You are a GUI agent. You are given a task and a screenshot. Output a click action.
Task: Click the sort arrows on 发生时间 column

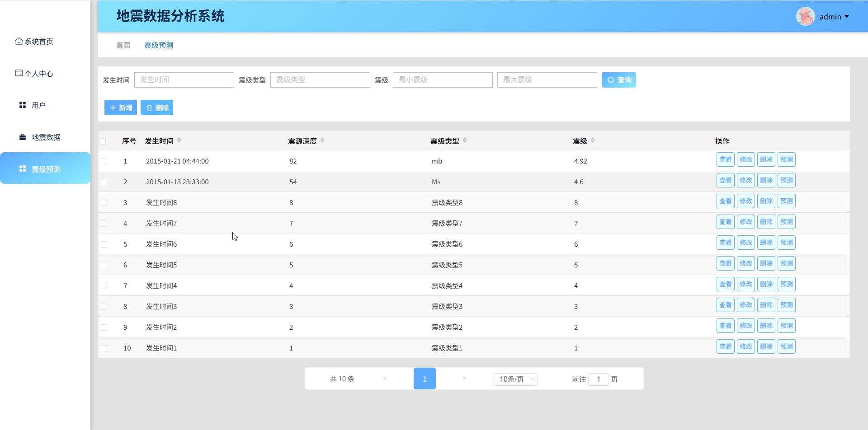(179, 140)
